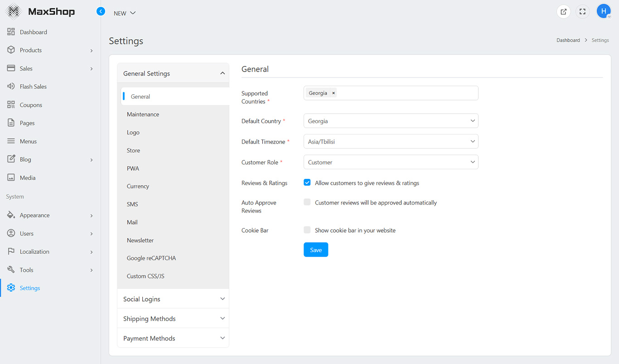This screenshot has width=619, height=364.
Task: Click the Flash Sales megaphone icon
Action: 11,86
